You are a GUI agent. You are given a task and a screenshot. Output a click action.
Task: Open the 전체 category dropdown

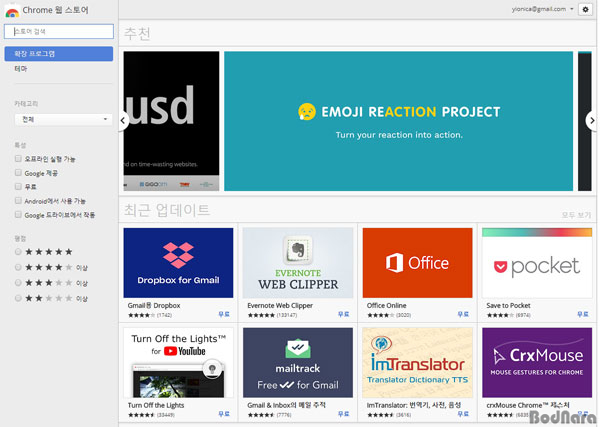click(x=64, y=119)
